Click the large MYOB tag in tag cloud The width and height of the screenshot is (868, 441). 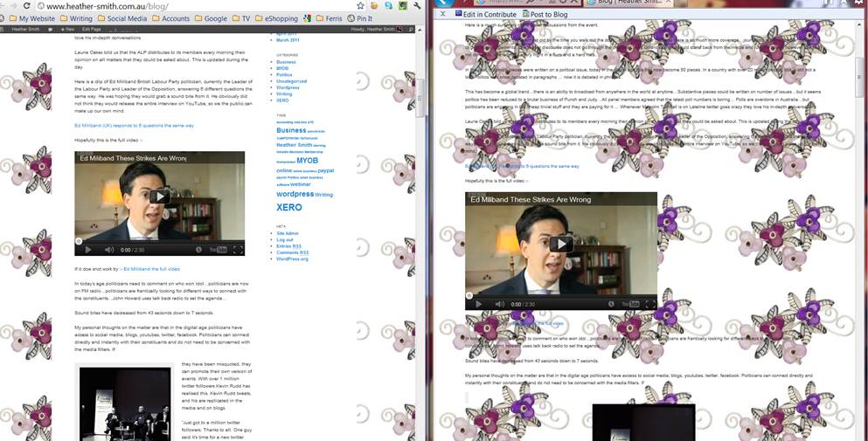pos(307,161)
